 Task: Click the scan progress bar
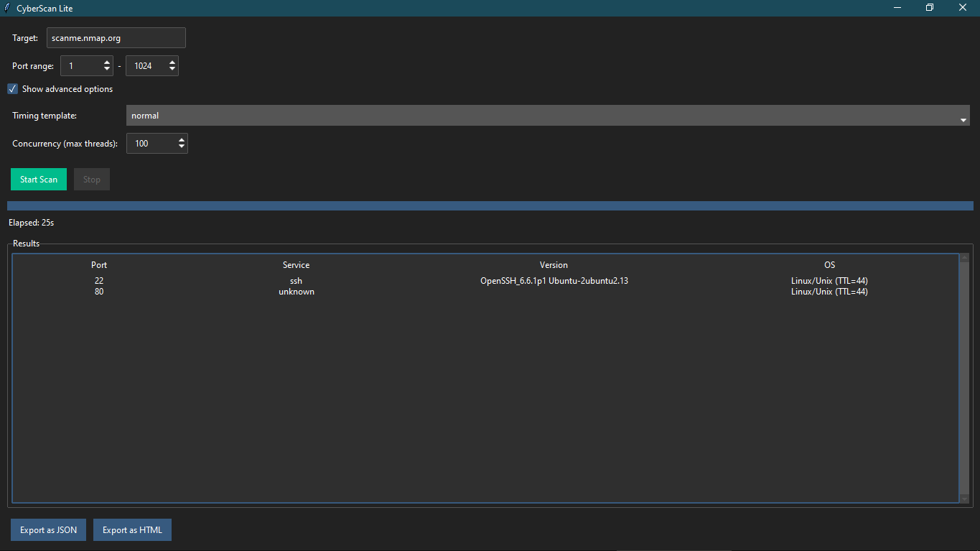[x=490, y=205]
